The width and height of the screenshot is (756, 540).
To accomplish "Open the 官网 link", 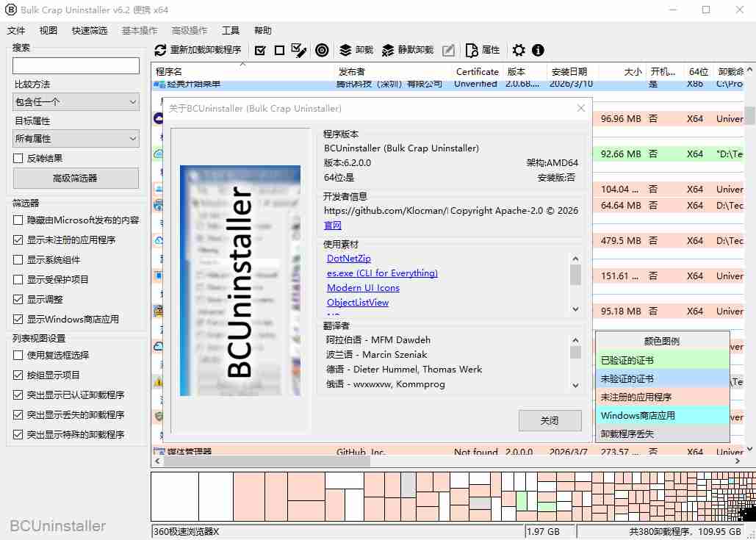I will point(333,225).
